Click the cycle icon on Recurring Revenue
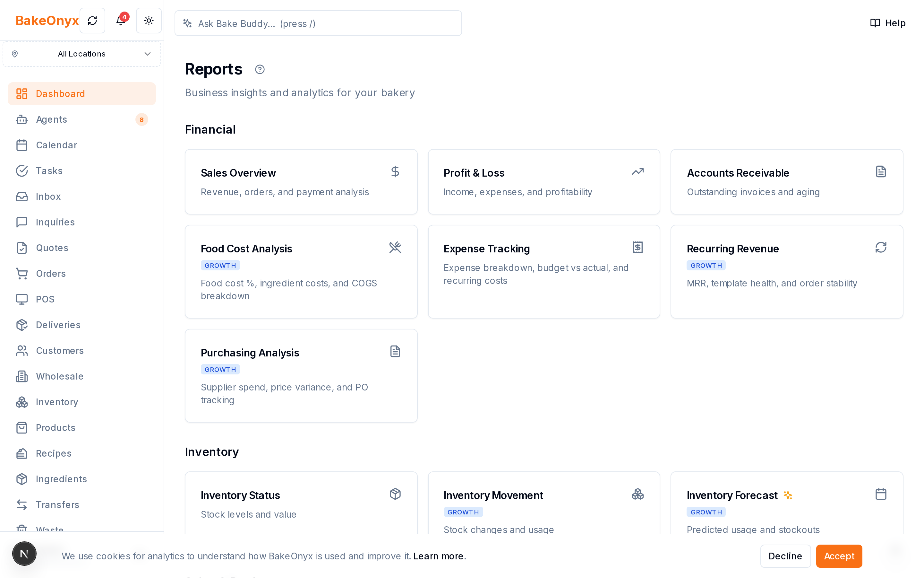Viewport: 924px width, 578px height. (x=881, y=247)
